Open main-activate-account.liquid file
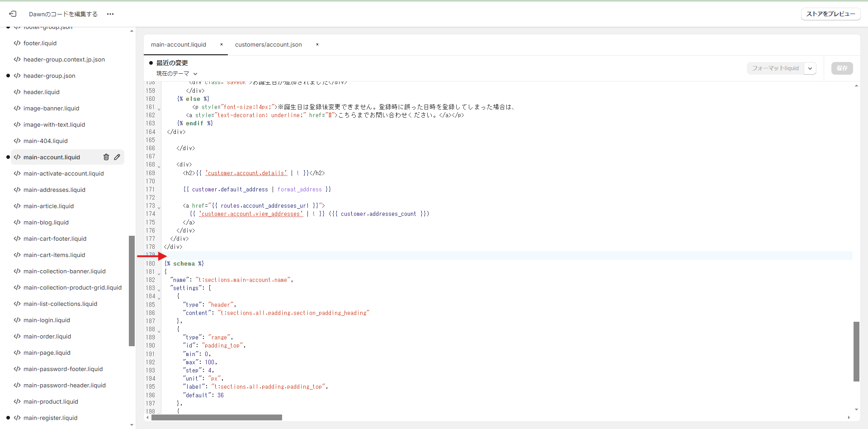The width and height of the screenshot is (868, 429). tap(64, 173)
